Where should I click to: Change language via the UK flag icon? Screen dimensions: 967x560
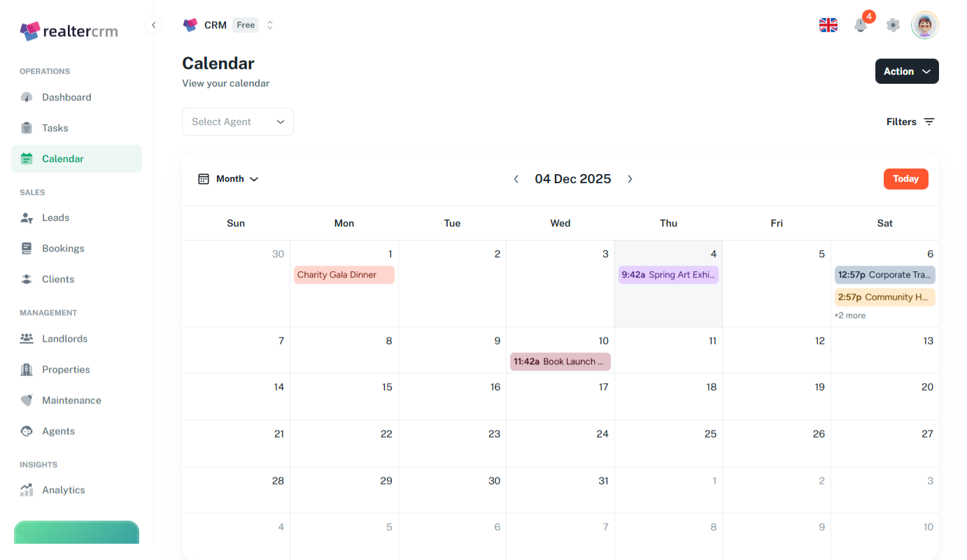click(828, 25)
